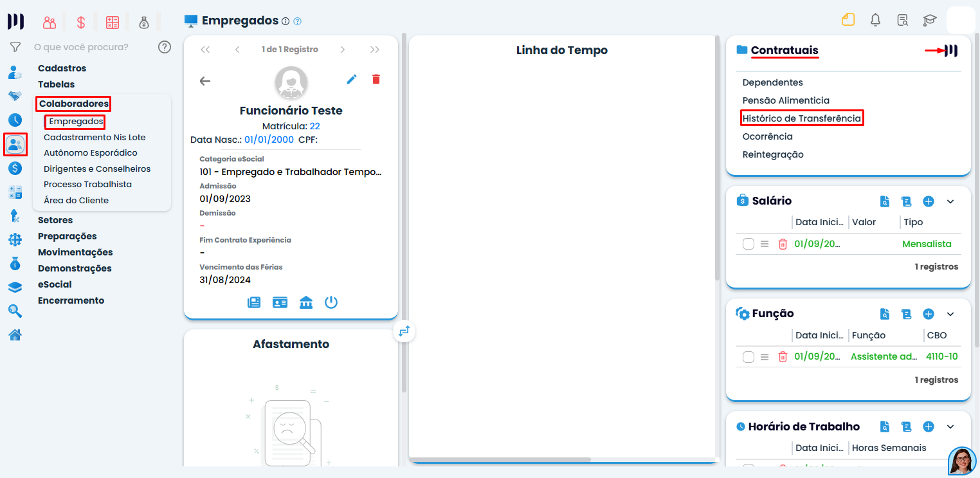This screenshot has height=478, width=980.
Task: Jump to the first record with double left arrows
Action: 205,50
